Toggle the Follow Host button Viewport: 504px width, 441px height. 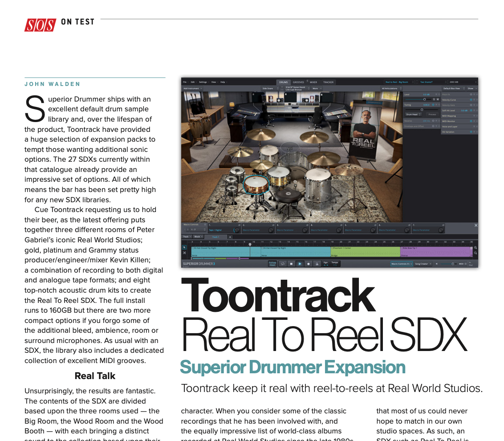point(272,264)
